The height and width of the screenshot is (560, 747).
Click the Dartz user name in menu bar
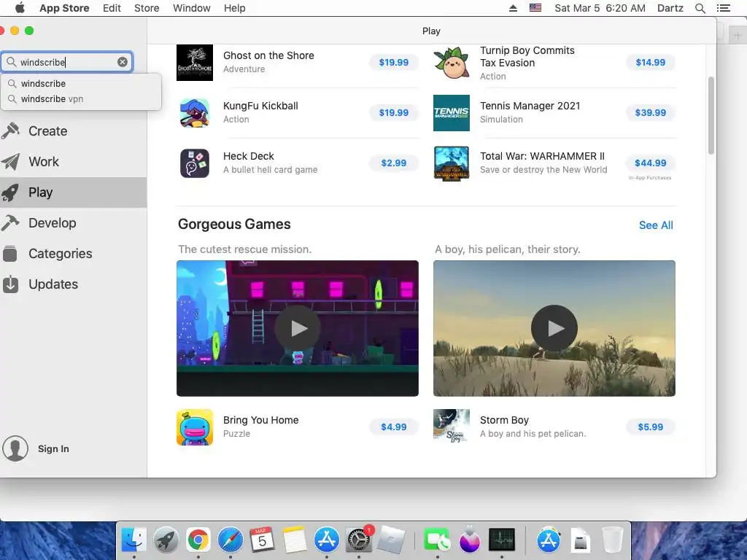[x=670, y=8]
